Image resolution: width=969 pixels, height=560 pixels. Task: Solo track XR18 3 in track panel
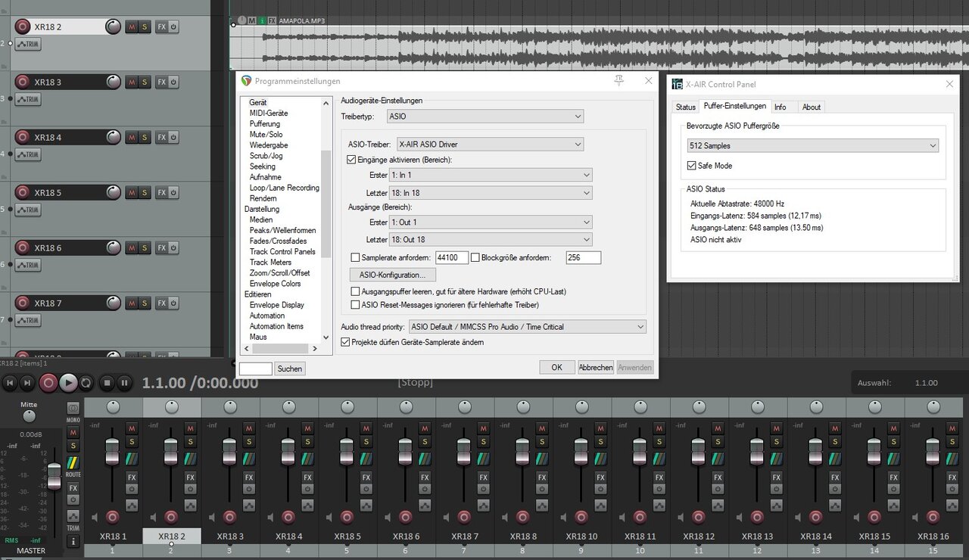144,82
